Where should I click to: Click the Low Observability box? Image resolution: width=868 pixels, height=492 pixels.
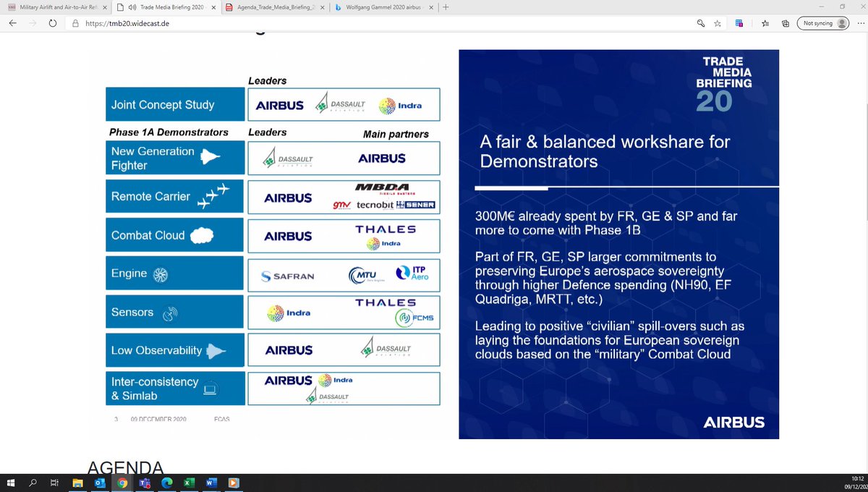(175, 350)
